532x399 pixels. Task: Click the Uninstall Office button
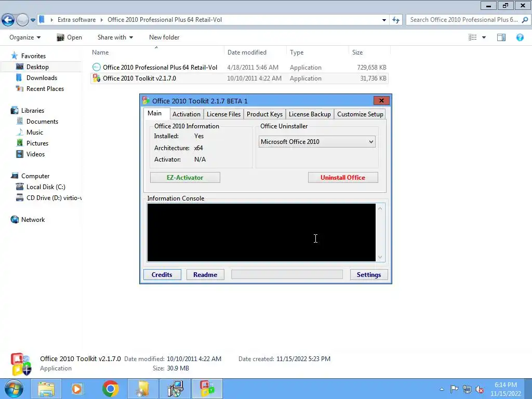(343, 178)
